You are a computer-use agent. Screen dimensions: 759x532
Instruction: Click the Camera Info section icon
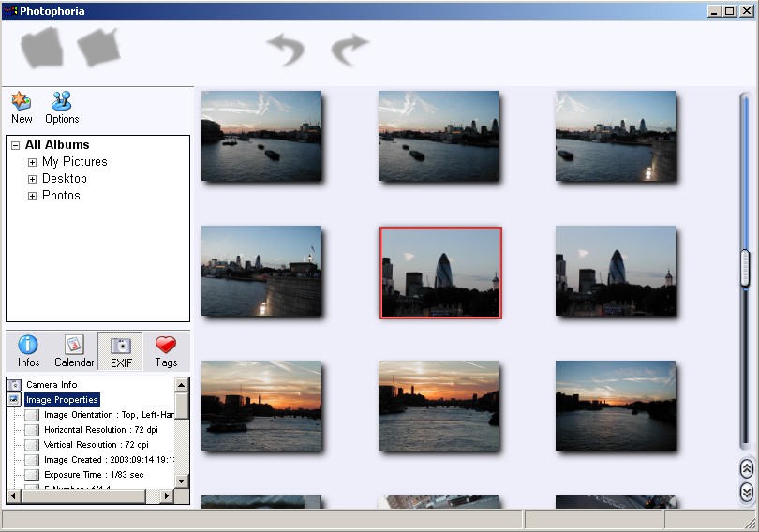click(14, 385)
